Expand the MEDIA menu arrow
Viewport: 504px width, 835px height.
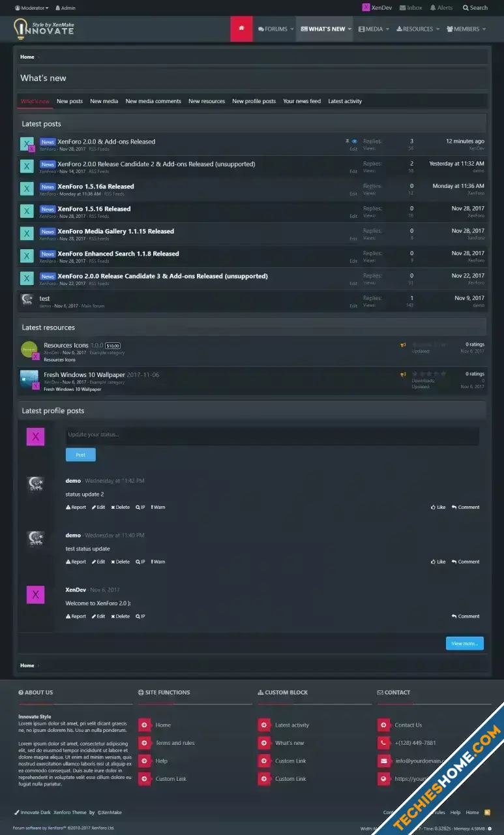(387, 29)
